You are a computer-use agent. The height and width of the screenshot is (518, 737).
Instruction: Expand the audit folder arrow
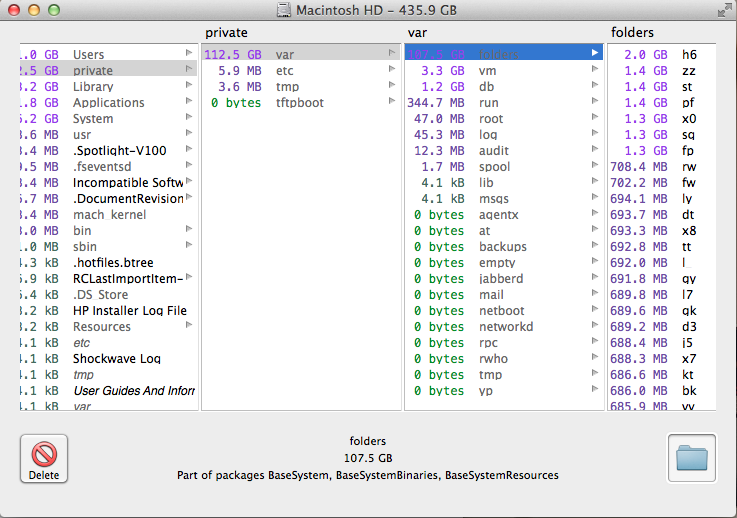click(595, 149)
